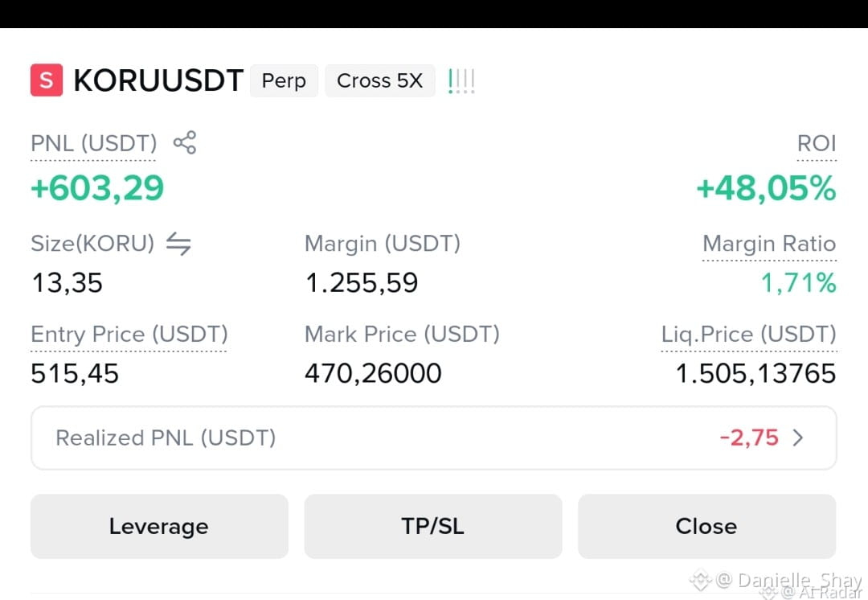Screen dimensions: 868x600
Task: Open the Leverage adjustment button
Action: pyautogui.click(x=159, y=526)
